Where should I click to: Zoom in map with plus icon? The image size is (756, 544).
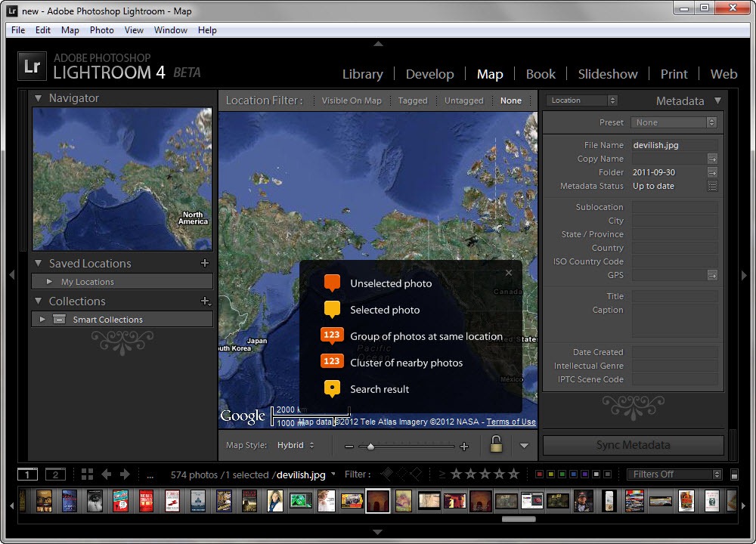(x=464, y=447)
